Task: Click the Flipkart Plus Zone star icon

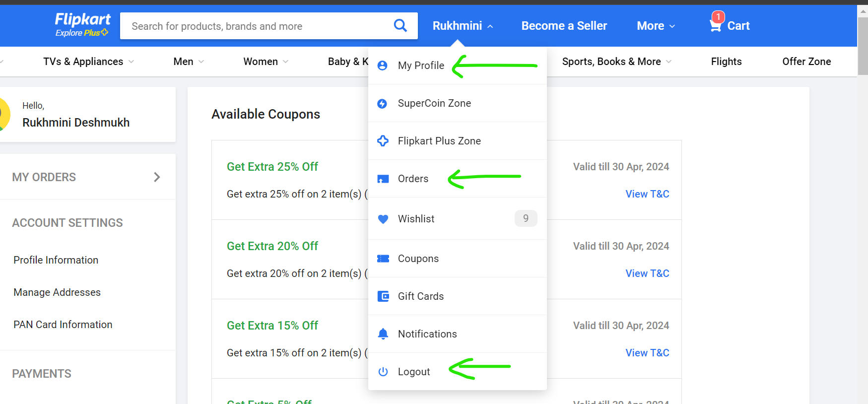Action: tap(383, 141)
